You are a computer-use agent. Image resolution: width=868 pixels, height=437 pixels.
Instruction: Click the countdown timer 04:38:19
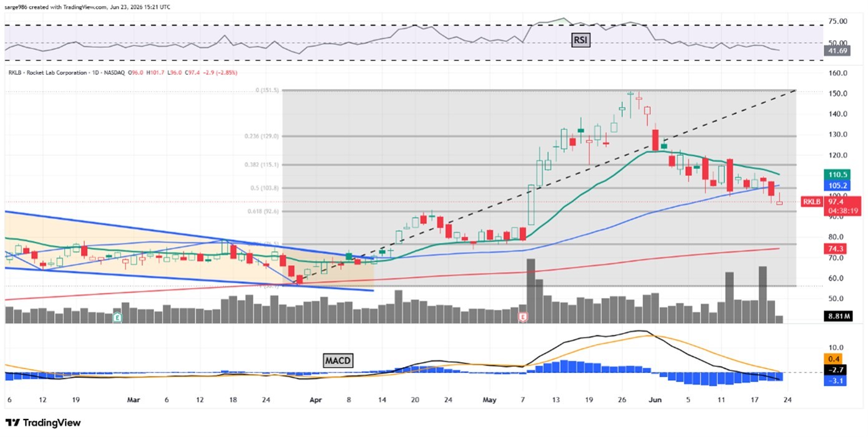pyautogui.click(x=842, y=211)
